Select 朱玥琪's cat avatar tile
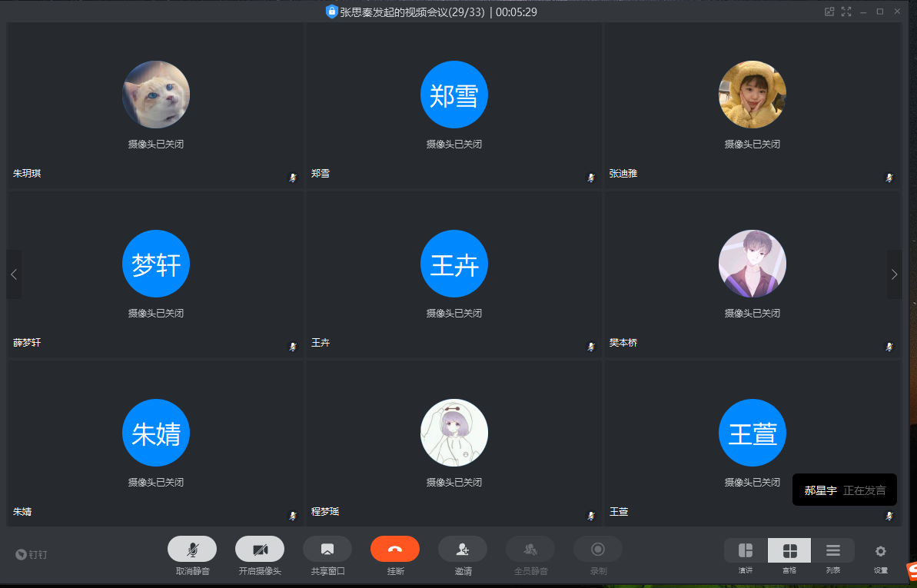Screen dimensions: 917x588 click(156, 95)
